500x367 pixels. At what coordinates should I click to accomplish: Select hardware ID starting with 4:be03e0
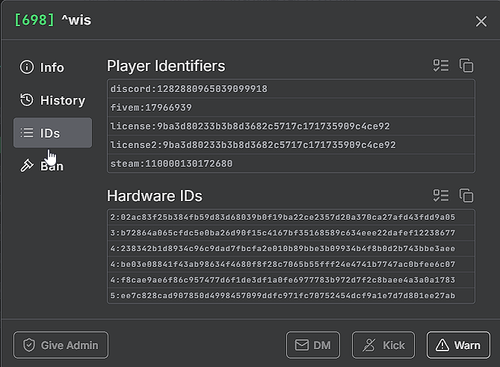click(x=291, y=264)
